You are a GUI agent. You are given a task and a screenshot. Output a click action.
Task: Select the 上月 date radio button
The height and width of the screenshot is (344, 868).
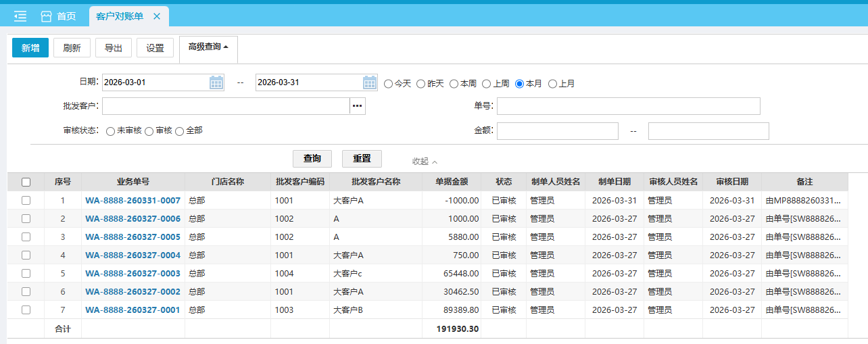tap(552, 84)
